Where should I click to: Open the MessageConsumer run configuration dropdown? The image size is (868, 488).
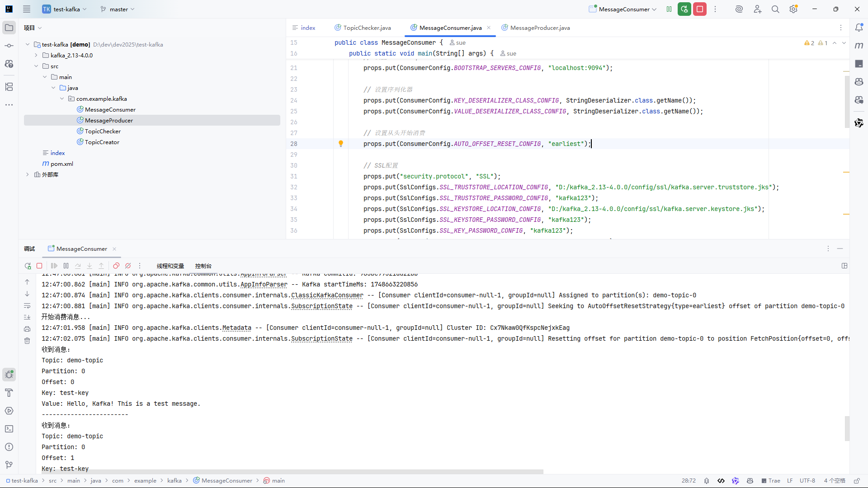(623, 9)
